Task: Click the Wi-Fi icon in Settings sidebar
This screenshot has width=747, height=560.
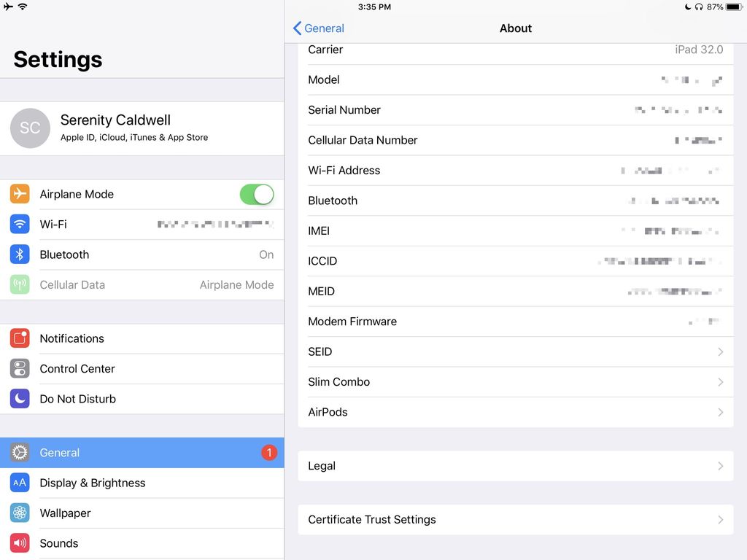Action: click(18, 224)
